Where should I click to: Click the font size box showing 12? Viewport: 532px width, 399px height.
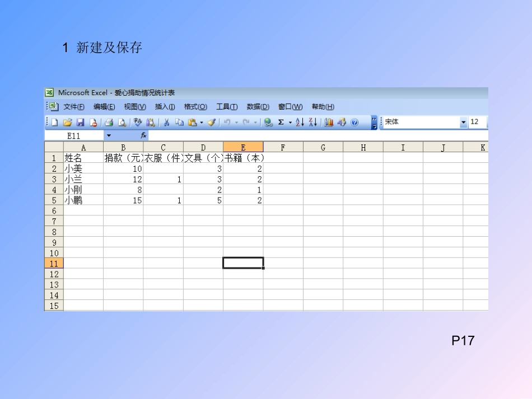click(478, 122)
